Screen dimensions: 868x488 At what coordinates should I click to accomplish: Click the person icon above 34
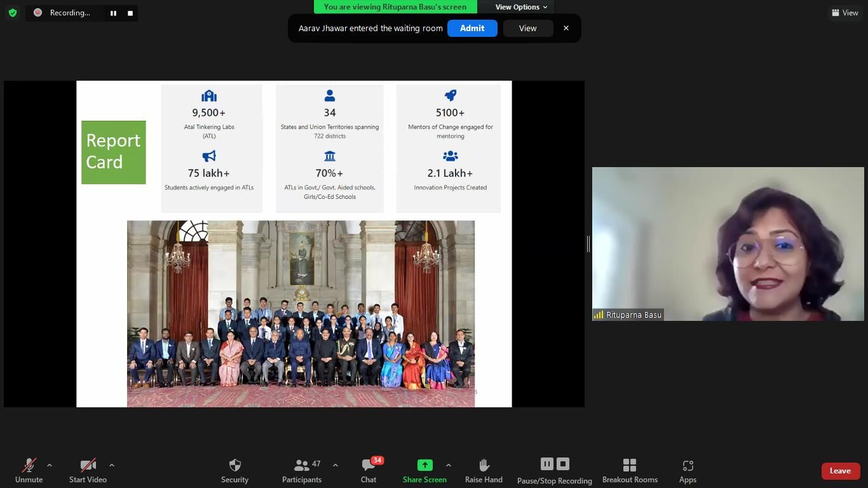(330, 96)
